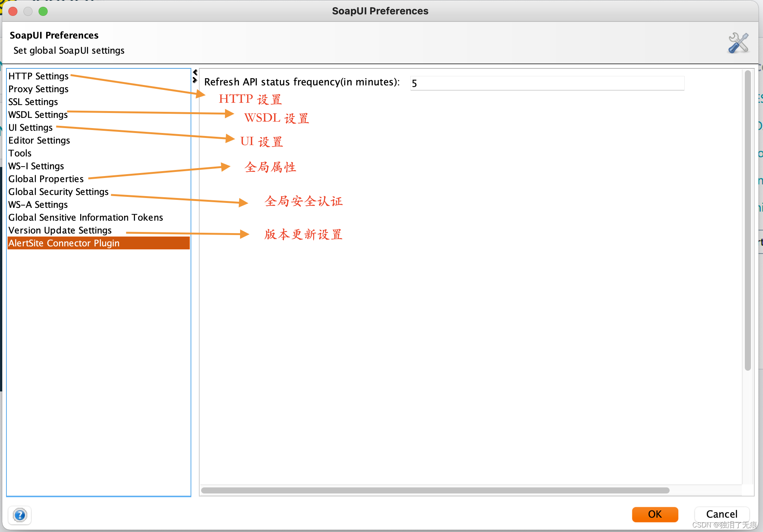Collapse left panel using split pane left arrow
Screen dimensions: 763x532
195,72
